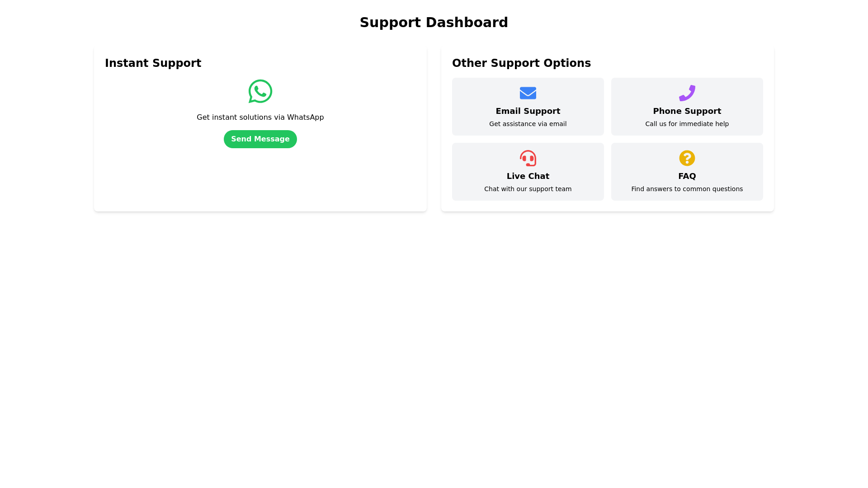Click the blue envelope email icon
The image size is (868, 488).
click(x=528, y=93)
